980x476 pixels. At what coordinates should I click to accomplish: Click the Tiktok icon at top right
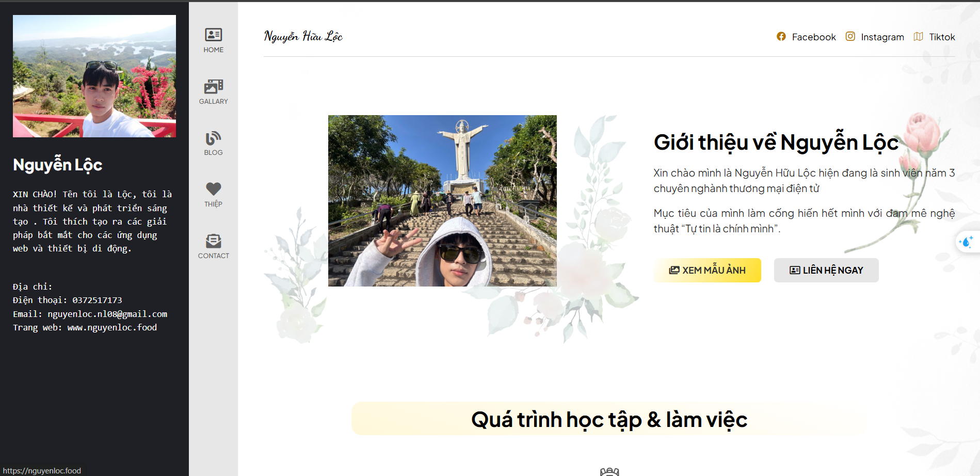tap(918, 36)
